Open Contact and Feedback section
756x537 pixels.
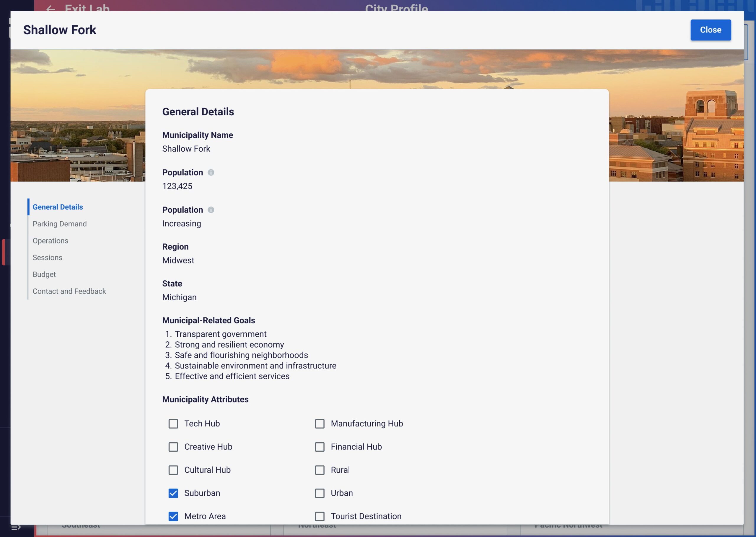point(69,291)
